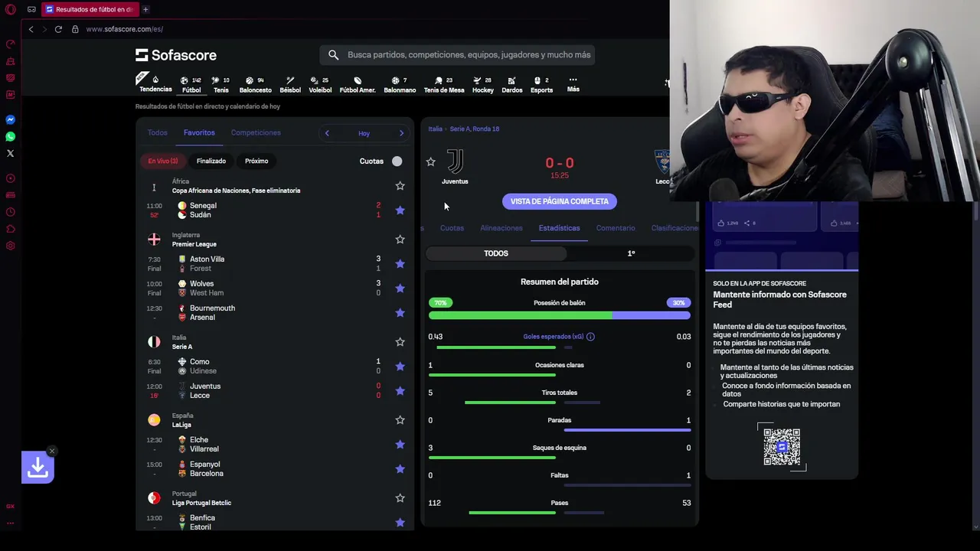Viewport: 980px width, 551px height.
Task: Favorite the Juventus match in detail header
Action: coord(430,161)
